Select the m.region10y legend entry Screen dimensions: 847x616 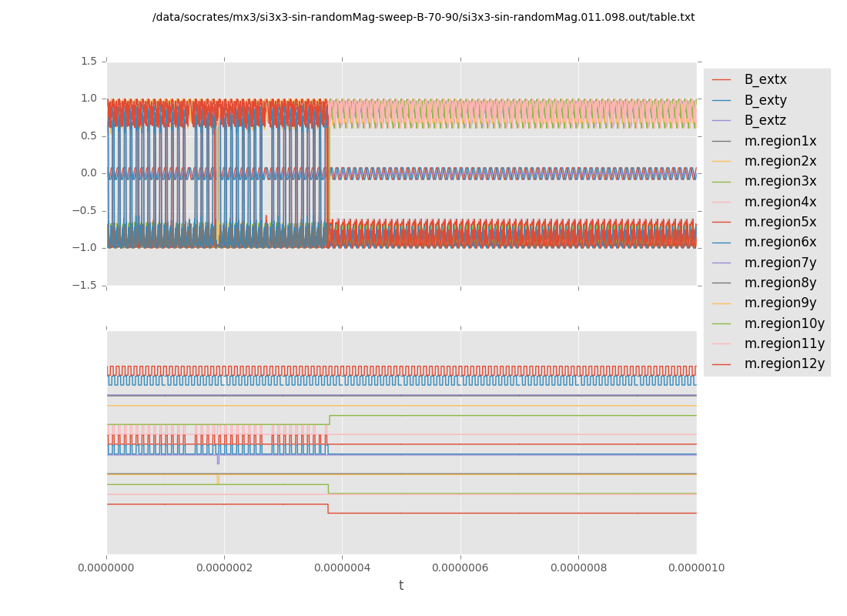point(784,323)
